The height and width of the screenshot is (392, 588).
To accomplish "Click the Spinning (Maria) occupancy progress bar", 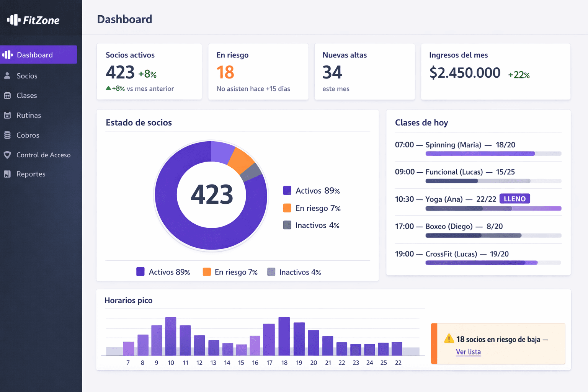I will point(493,154).
